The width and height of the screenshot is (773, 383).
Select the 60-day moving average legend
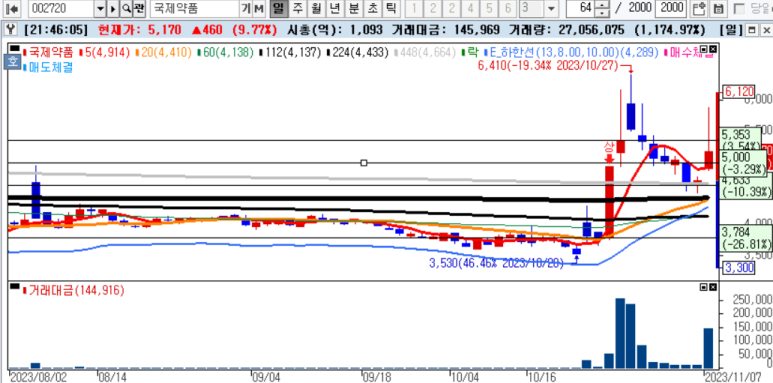tap(225, 52)
